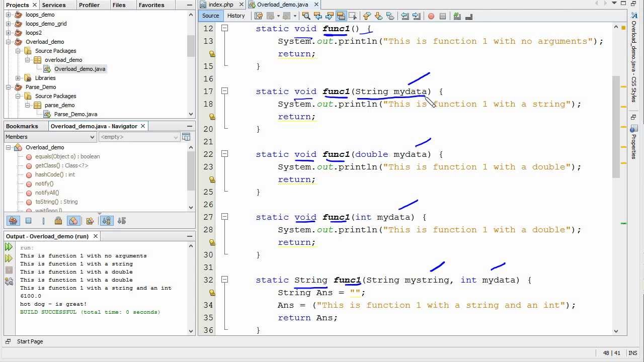Collapse fold marker at line 32

(x=225, y=280)
